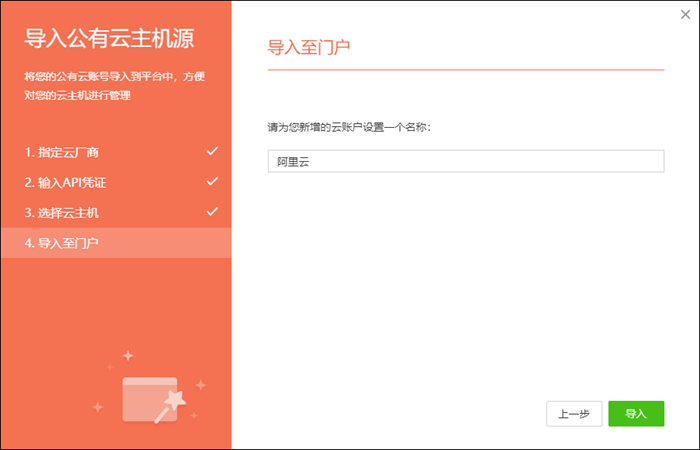Click the 导入公有云主机源 wizard title
700x450 pixels.
[109, 39]
